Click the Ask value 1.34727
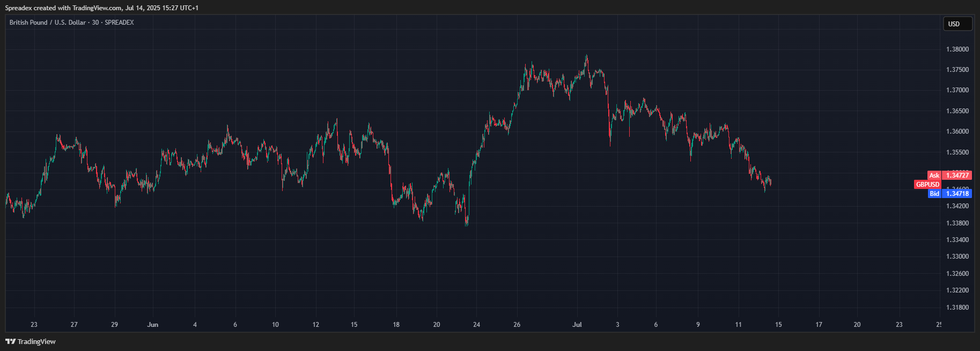 tap(957, 175)
